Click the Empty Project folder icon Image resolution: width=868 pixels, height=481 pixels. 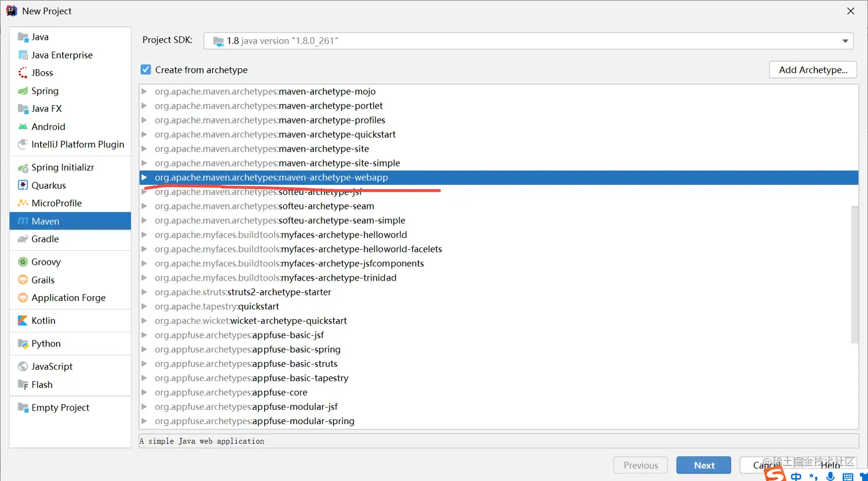(23, 408)
